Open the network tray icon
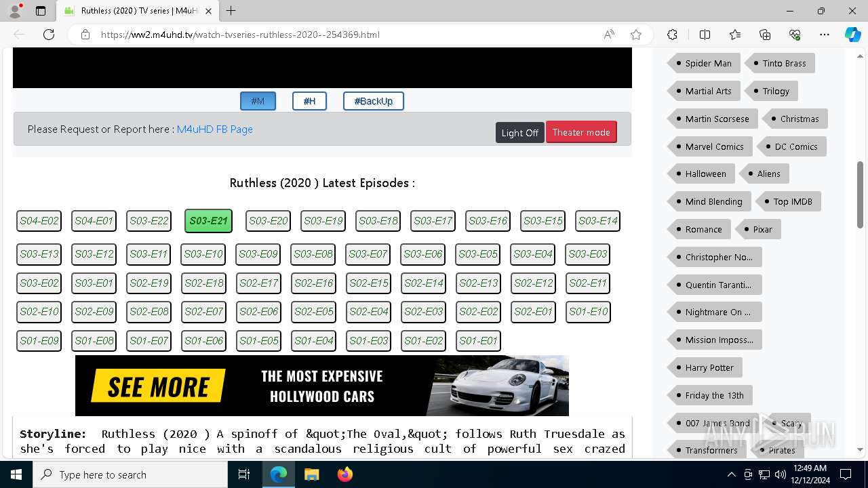 764,474
